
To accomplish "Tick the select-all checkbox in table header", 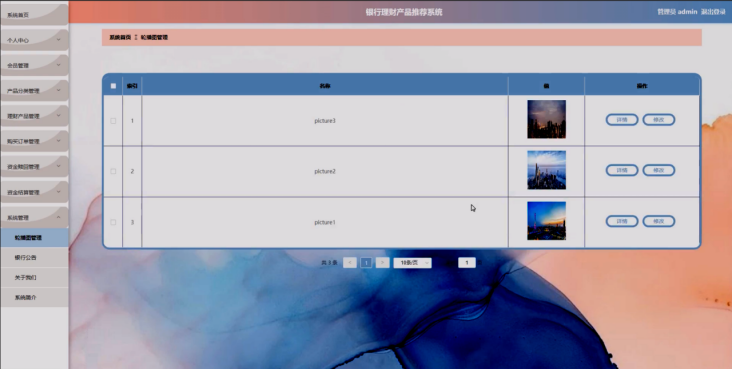I will [113, 86].
